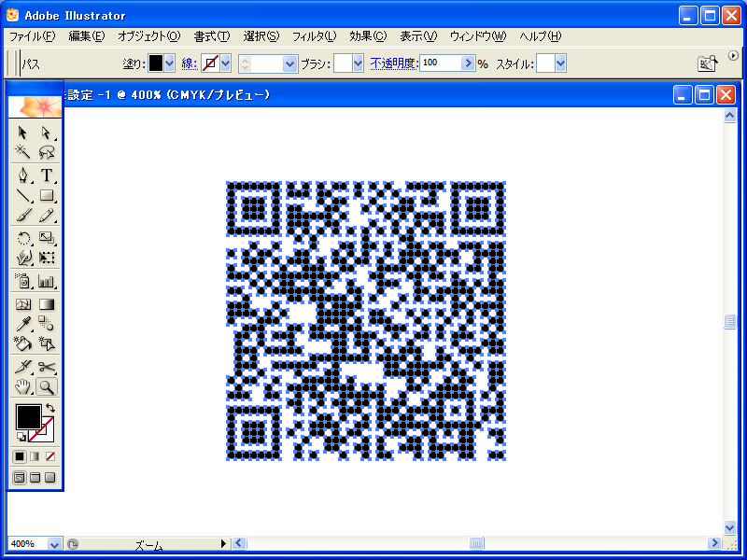
Task: Select the Hand tool
Action: (x=22, y=386)
